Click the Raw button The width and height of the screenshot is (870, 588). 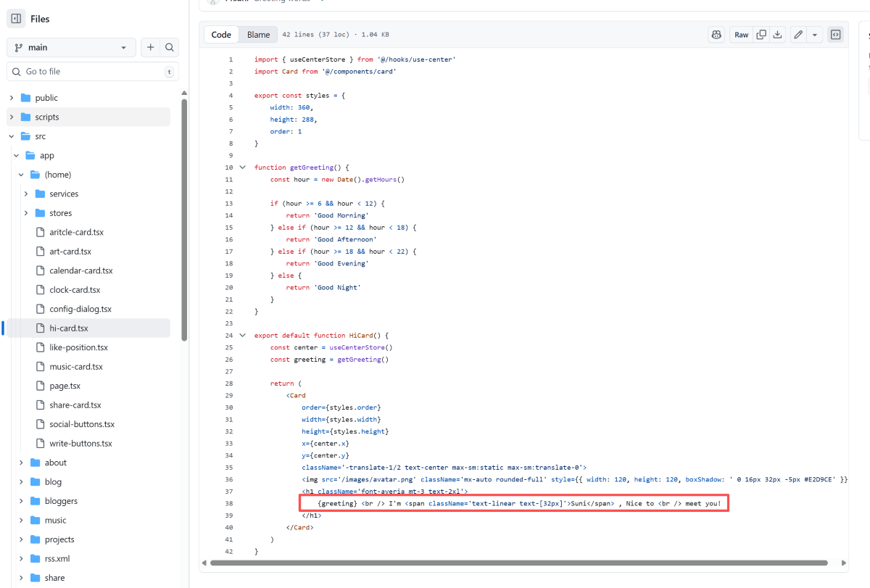click(741, 35)
